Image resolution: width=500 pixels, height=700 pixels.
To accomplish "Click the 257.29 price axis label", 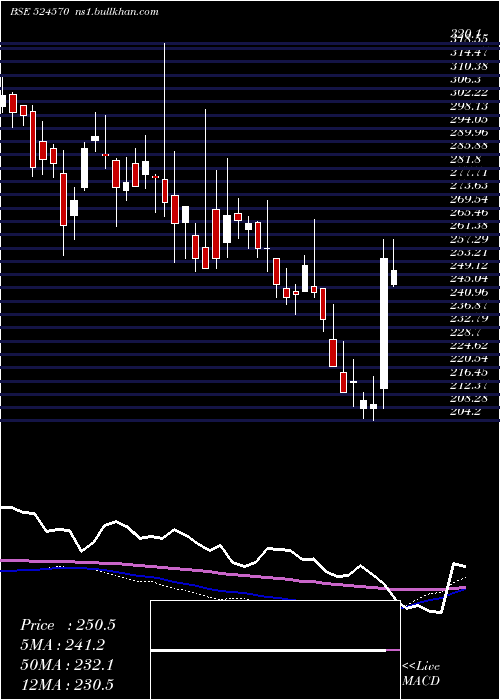I will [x=468, y=239].
